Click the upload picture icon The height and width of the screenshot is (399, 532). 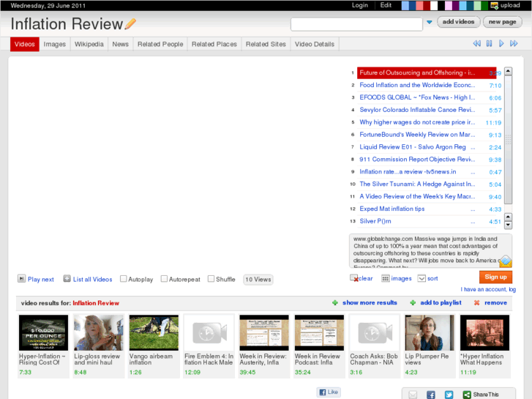(495, 5)
